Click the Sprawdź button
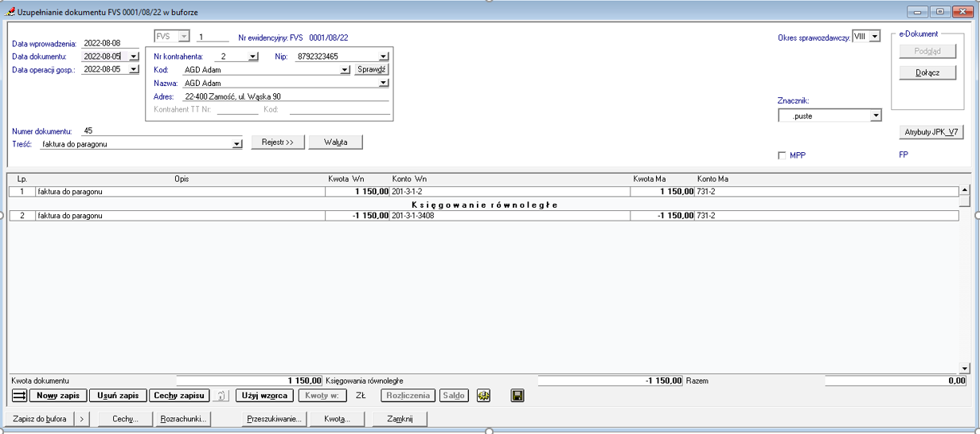Screen dimensions: 980x434 coord(372,70)
